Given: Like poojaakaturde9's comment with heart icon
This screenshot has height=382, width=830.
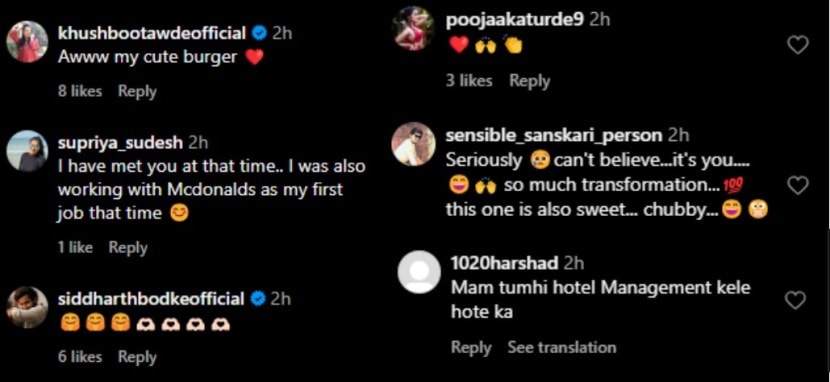Looking at the screenshot, I should point(798,45).
